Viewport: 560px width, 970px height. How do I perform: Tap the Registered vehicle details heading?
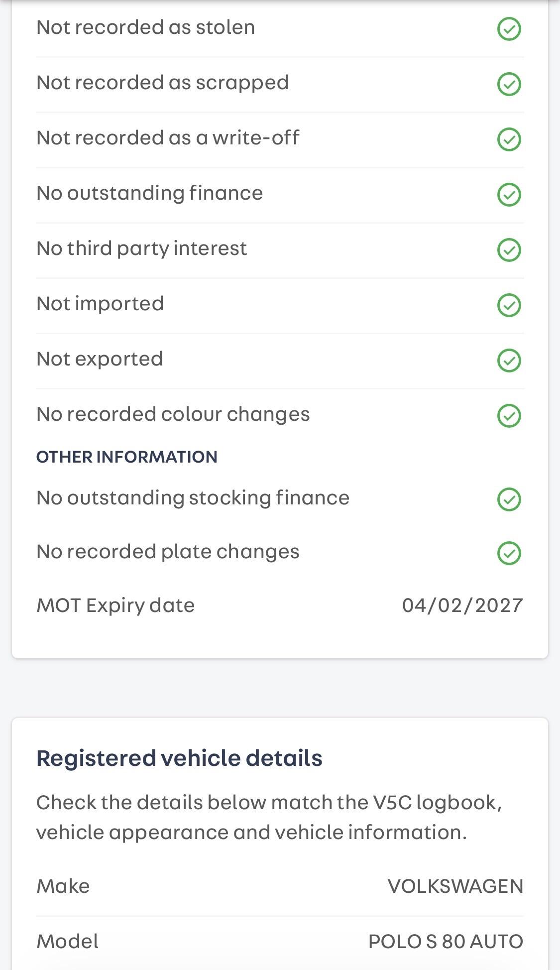[179, 758]
